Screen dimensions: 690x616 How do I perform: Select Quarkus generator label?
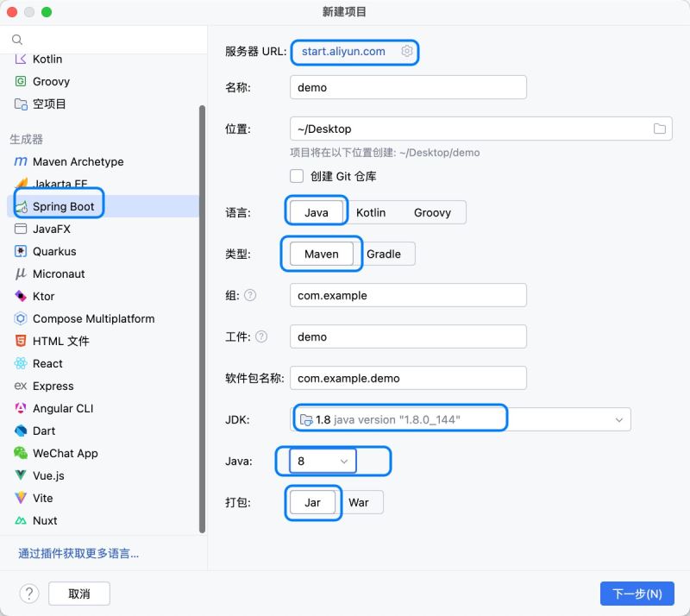point(54,251)
